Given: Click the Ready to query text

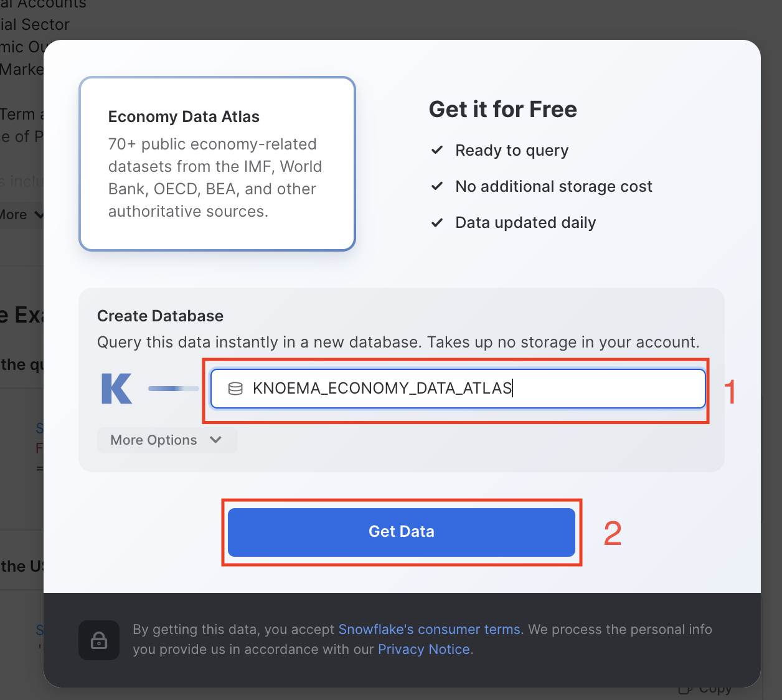Looking at the screenshot, I should (x=512, y=150).
